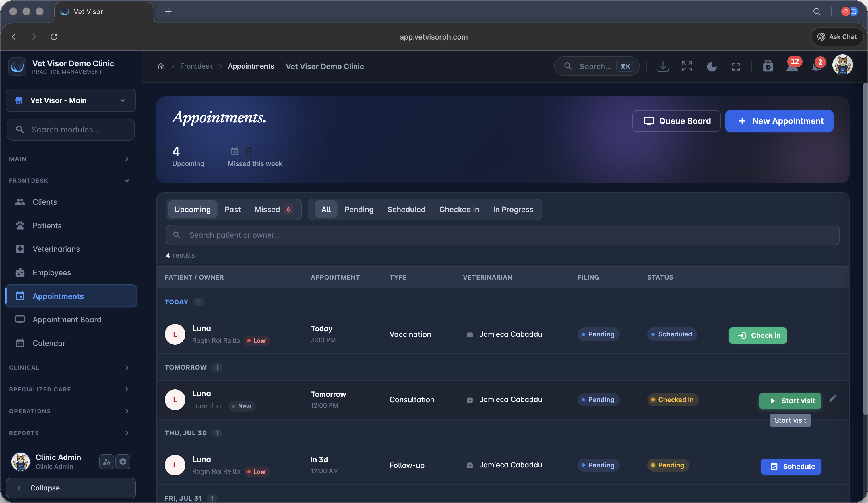
Task: Open settings gear beside Clinic Admin
Action: 123,461
